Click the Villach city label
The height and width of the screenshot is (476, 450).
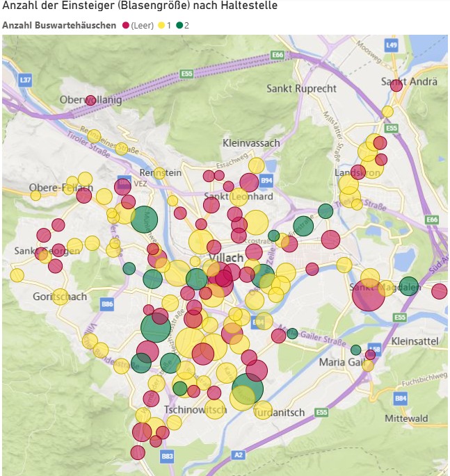tap(235, 258)
